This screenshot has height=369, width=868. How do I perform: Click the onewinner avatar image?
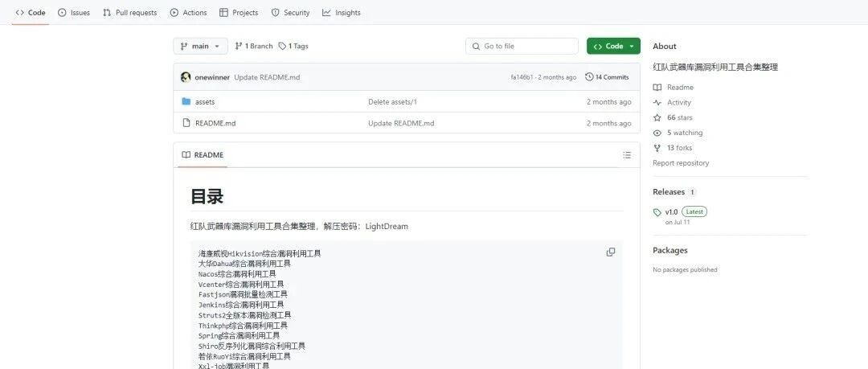(186, 77)
